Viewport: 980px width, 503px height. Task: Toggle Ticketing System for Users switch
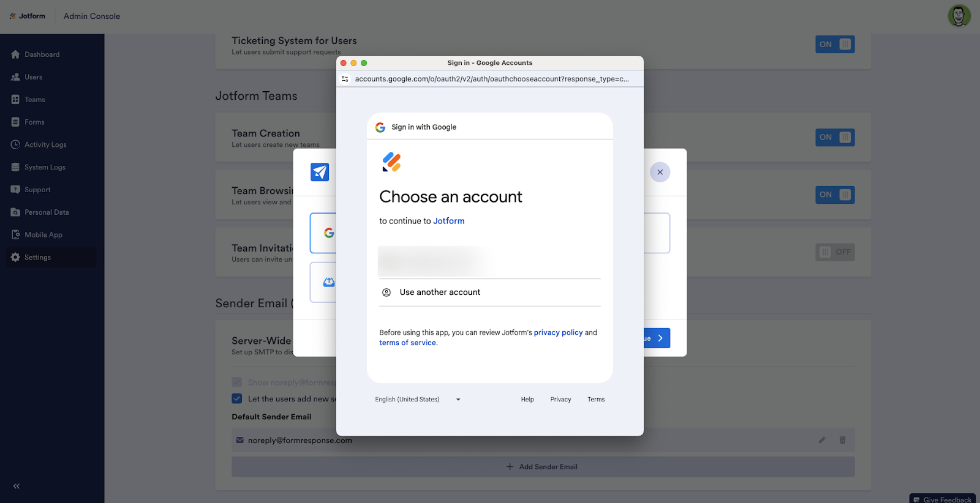click(835, 44)
